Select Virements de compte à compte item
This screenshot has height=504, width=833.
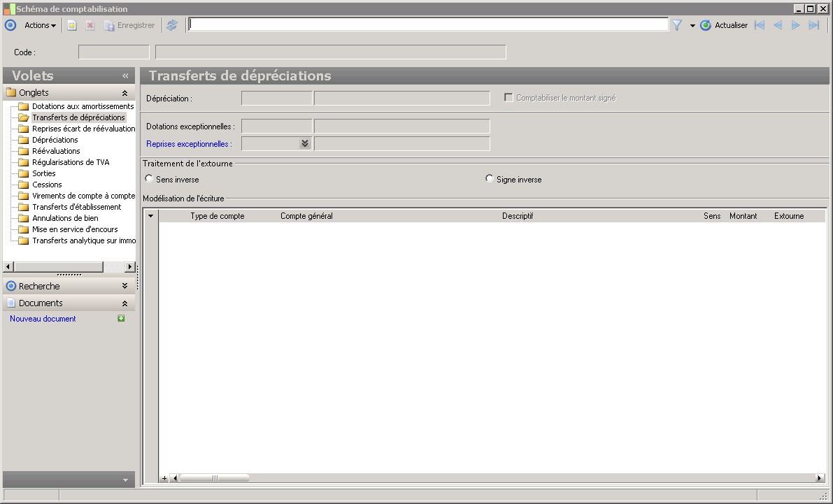(83, 196)
